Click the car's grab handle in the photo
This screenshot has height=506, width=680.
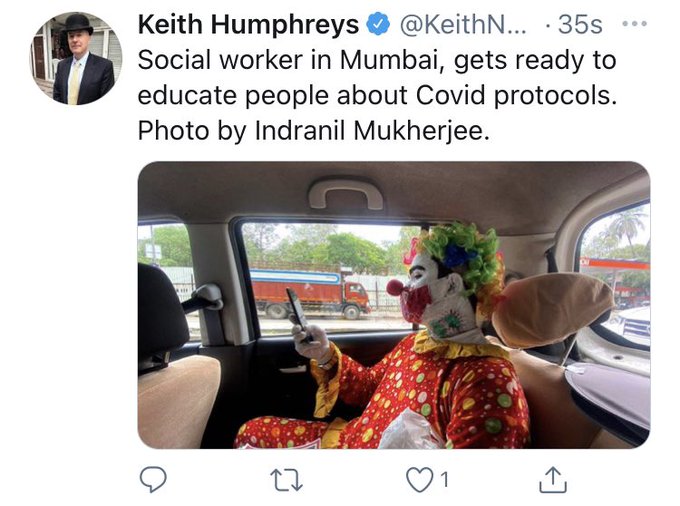pyautogui.click(x=346, y=194)
